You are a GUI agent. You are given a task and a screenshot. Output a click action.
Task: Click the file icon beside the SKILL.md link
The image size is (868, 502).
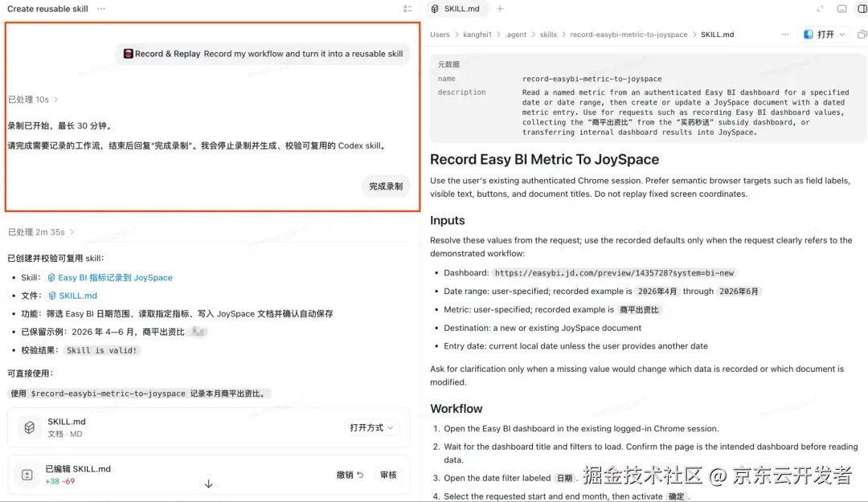coord(52,296)
